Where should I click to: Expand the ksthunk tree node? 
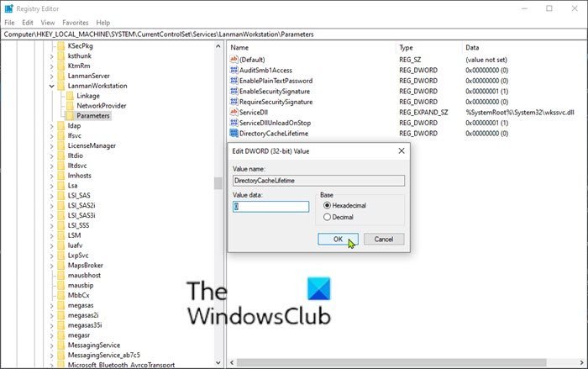(x=52, y=56)
